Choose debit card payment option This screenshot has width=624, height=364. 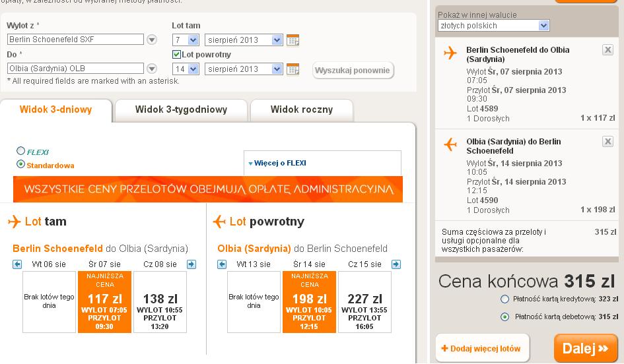click(x=504, y=317)
